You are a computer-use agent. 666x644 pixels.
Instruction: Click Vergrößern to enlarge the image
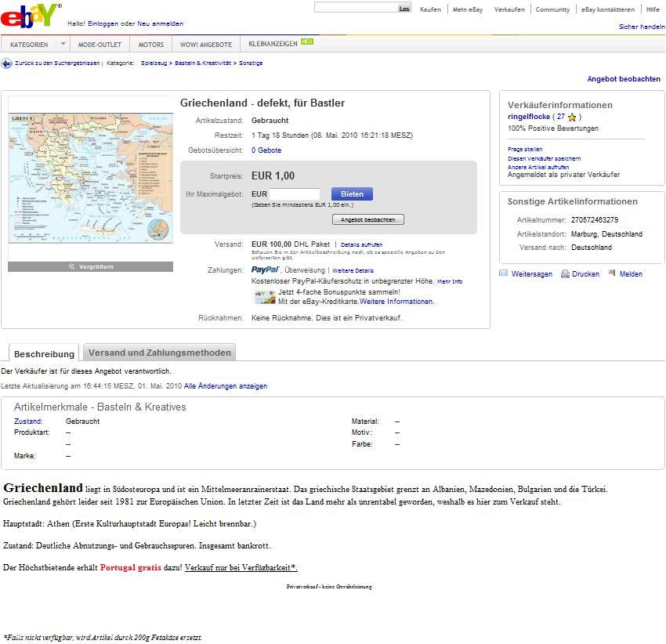(91, 267)
